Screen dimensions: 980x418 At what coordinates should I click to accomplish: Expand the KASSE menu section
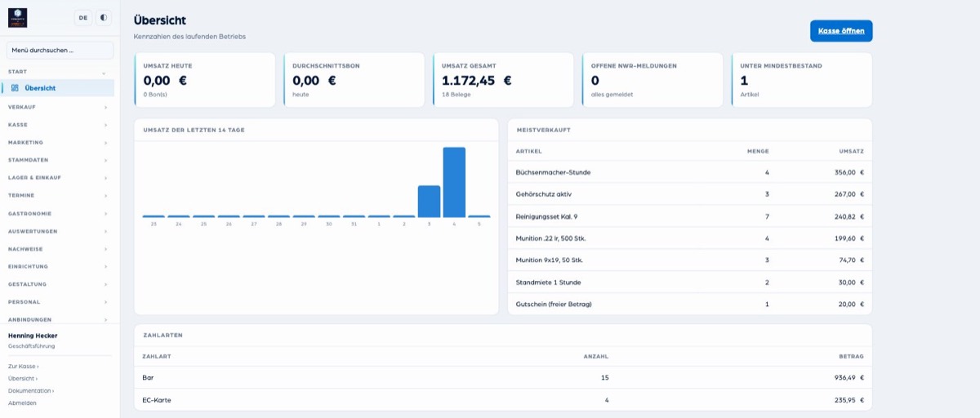tap(57, 125)
